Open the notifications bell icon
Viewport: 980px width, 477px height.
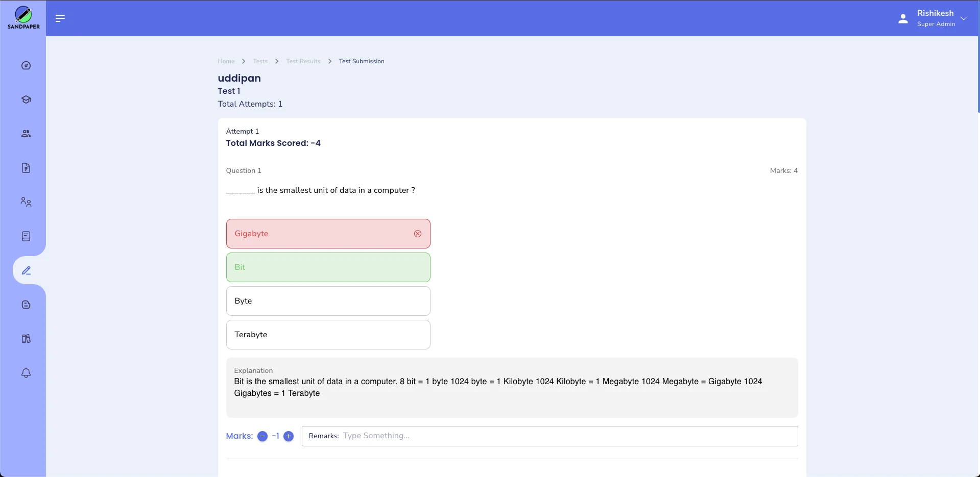click(26, 373)
